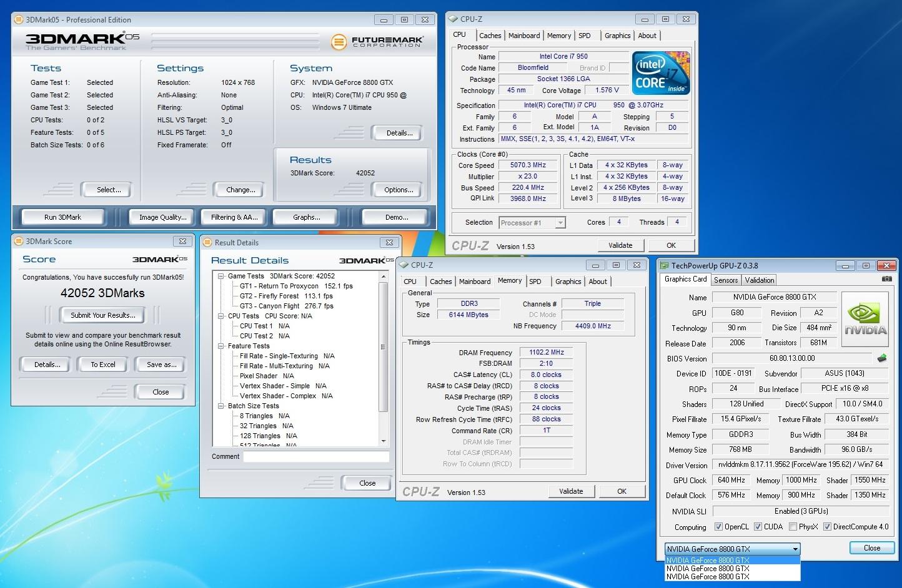The width and height of the screenshot is (902, 588).
Task: Click the CPU-Z memory window title icon
Action: 404,265
